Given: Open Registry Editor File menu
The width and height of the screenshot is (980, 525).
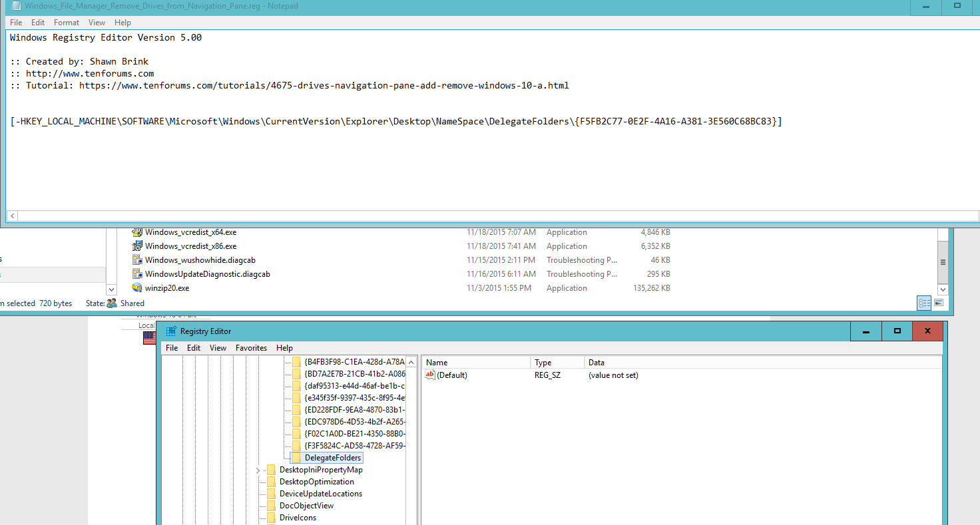Looking at the screenshot, I should coord(172,348).
